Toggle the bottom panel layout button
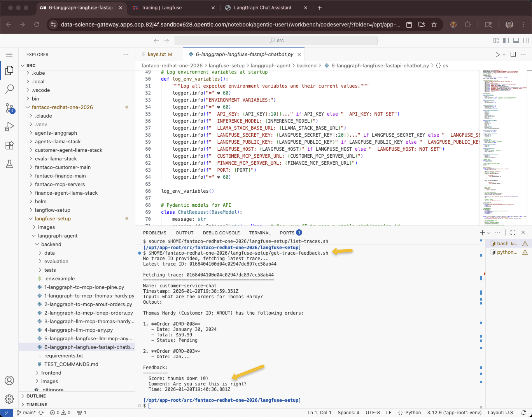This screenshot has height=417, width=532. point(516,40)
